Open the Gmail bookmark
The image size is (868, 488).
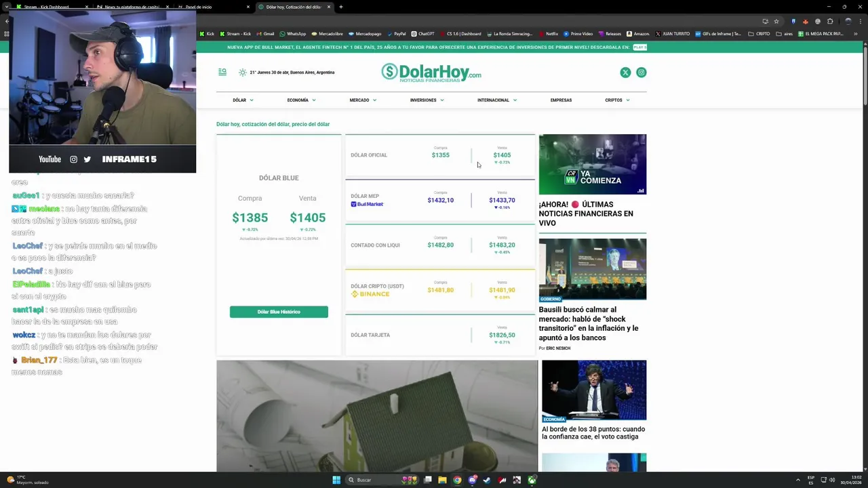point(265,33)
